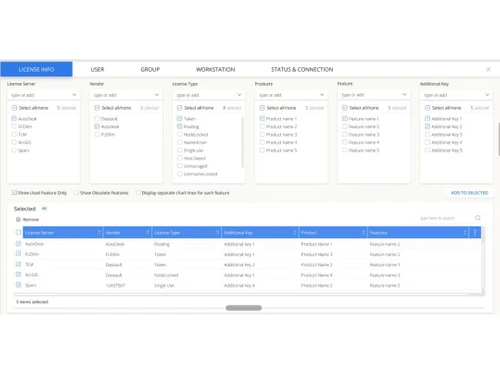Expand the Additional Key dropdown arrow
This screenshot has height=375, width=500.
[487, 95]
